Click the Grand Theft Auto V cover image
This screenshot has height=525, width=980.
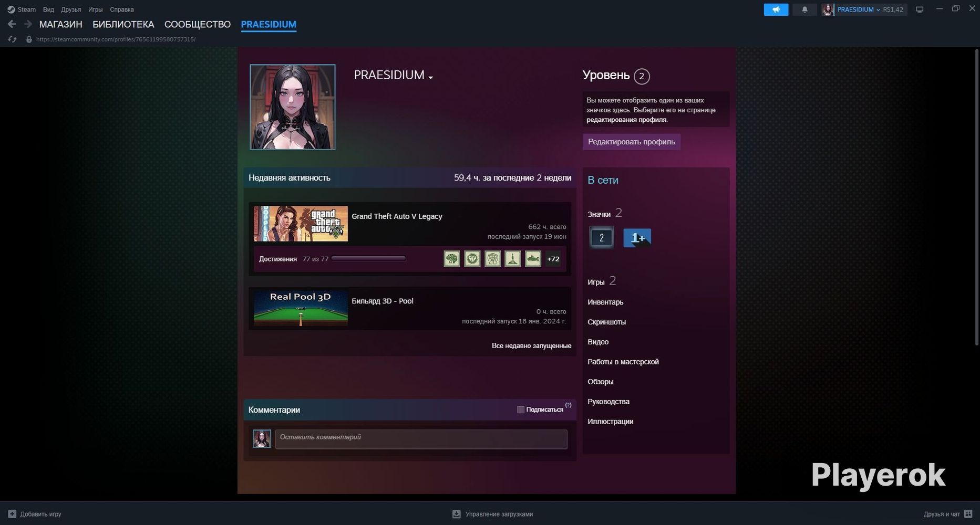pyautogui.click(x=301, y=224)
